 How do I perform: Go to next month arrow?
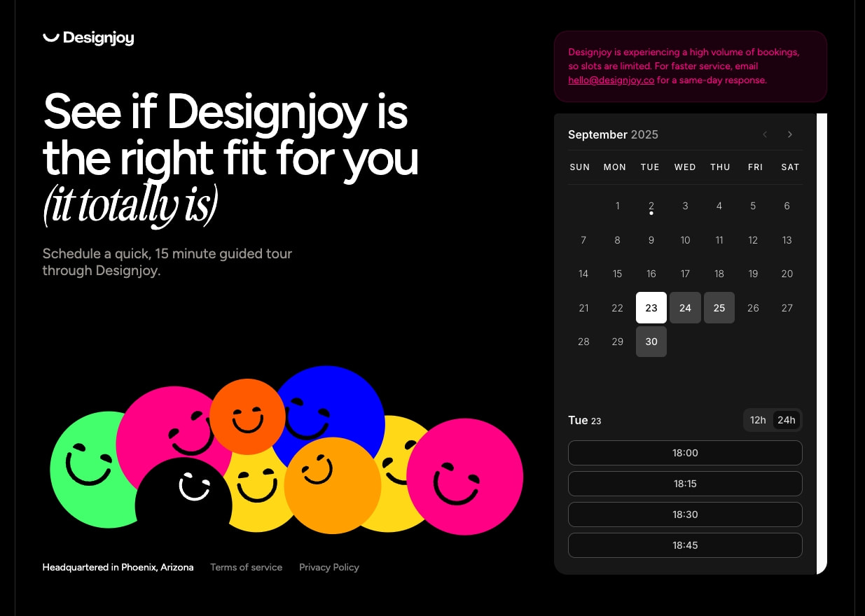[x=790, y=134]
